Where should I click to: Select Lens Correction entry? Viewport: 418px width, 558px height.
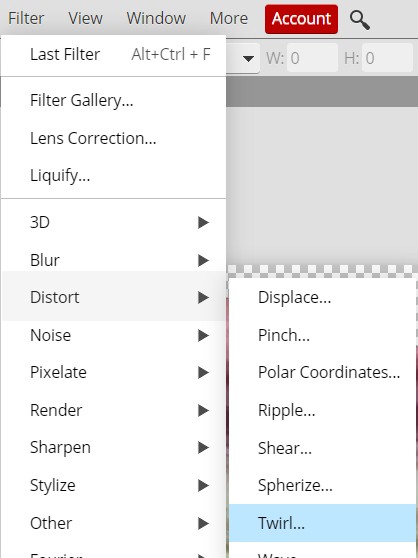(x=113, y=138)
